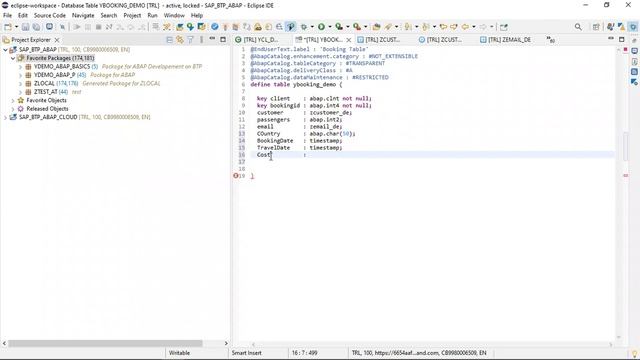Open dropdown arrow next to New icon
The image size is (640, 360).
coord(16,27)
